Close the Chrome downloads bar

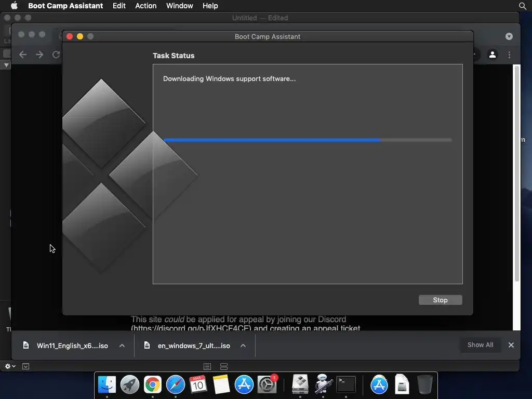point(511,345)
